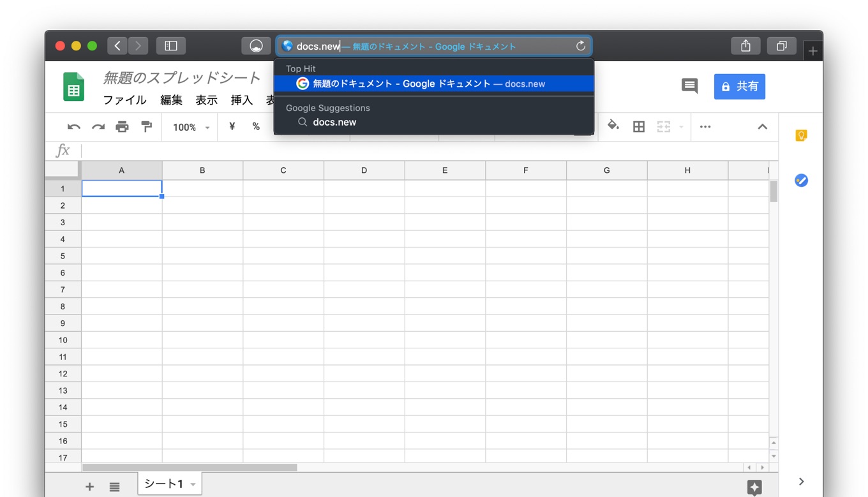The image size is (868, 497).
Task: Open the borders grid icon
Action: point(639,127)
